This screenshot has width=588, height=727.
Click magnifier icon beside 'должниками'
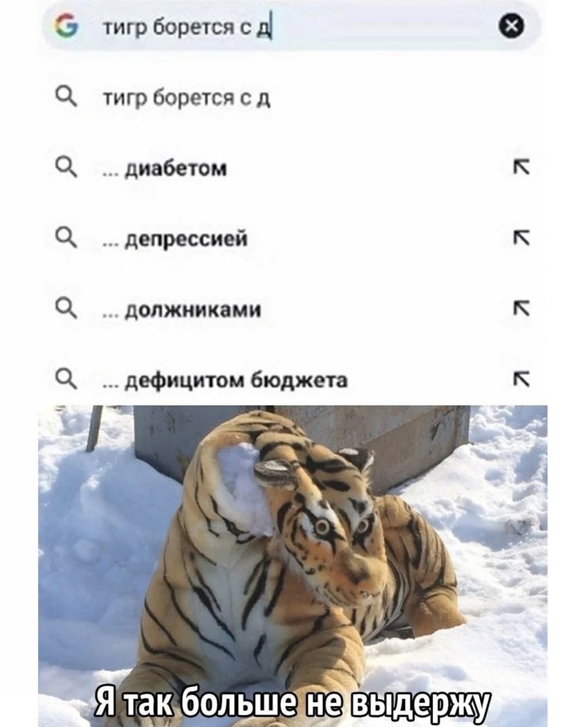click(x=64, y=310)
